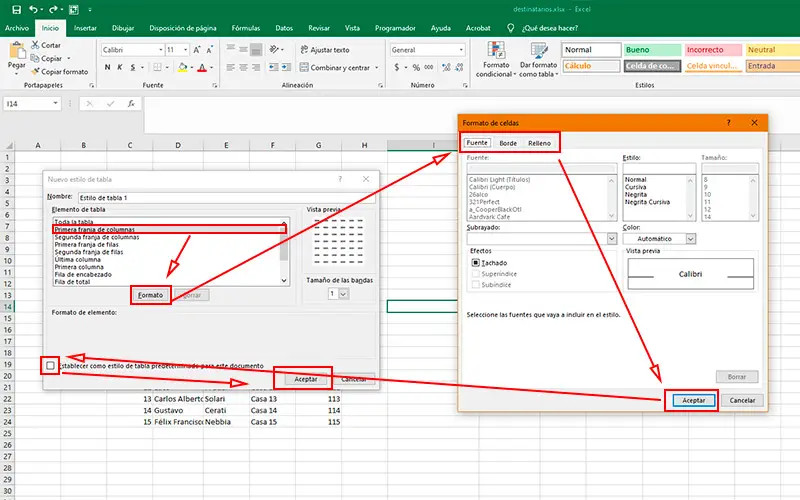
Task: Check 'Establecer como estilo de tabla predeterminado' box
Action: 50,366
